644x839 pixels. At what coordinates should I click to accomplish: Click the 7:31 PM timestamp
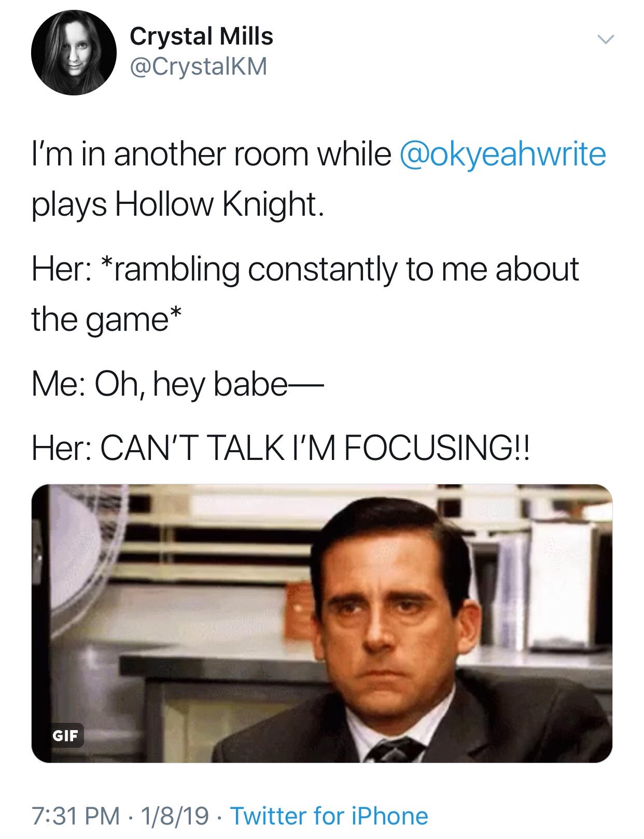76,816
